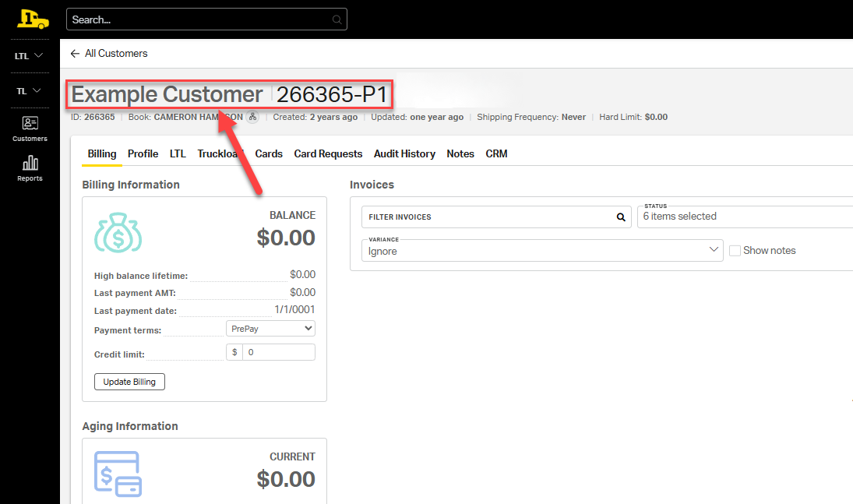This screenshot has width=853, height=504.
Task: Click the High balance lifetime value
Action: click(x=302, y=274)
